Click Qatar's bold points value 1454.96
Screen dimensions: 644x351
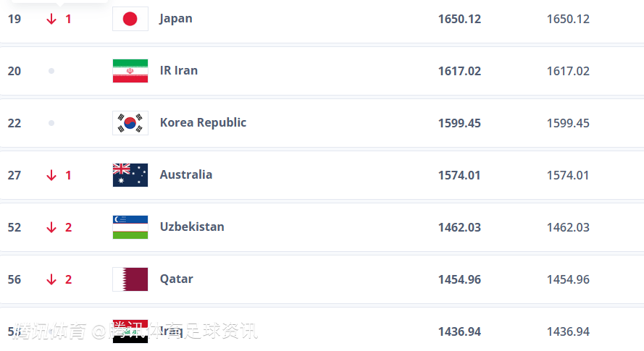click(459, 279)
